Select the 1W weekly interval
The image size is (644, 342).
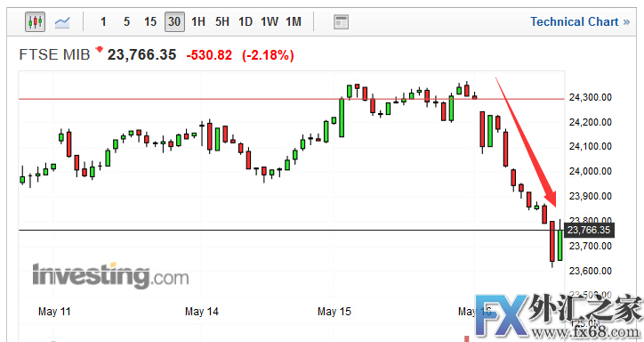coord(270,21)
